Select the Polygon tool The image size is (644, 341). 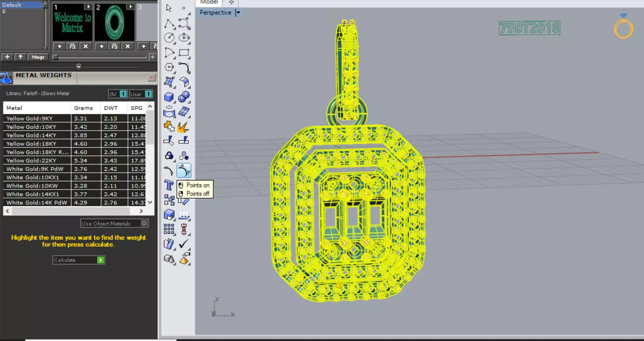(169, 67)
